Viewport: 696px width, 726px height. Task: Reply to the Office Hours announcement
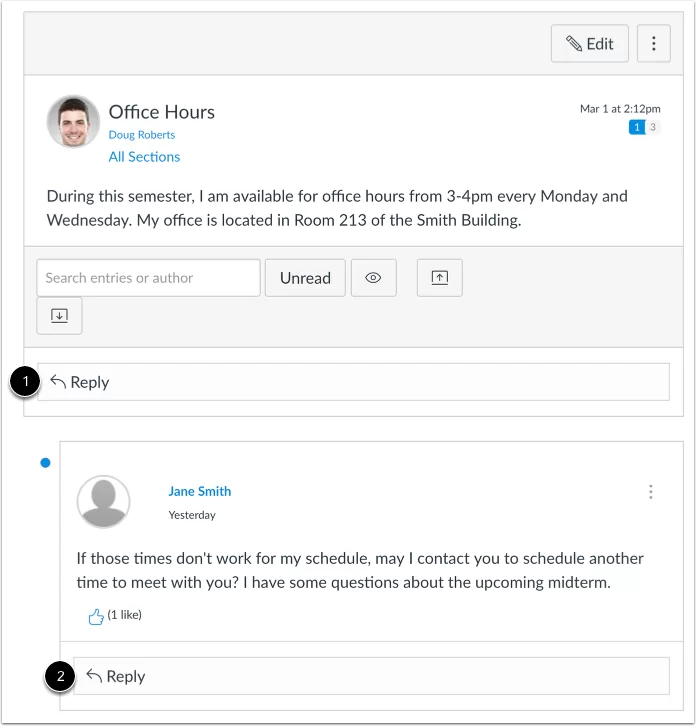(x=353, y=382)
